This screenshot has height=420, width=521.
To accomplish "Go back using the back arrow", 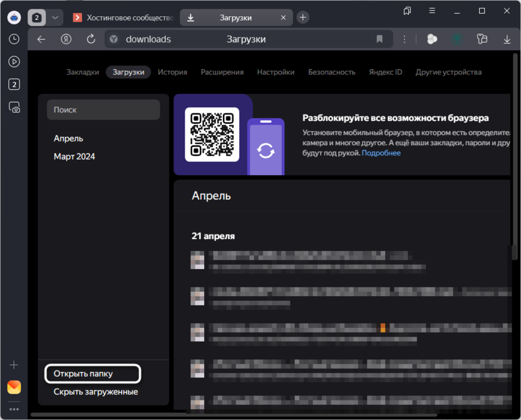I will coord(41,39).
